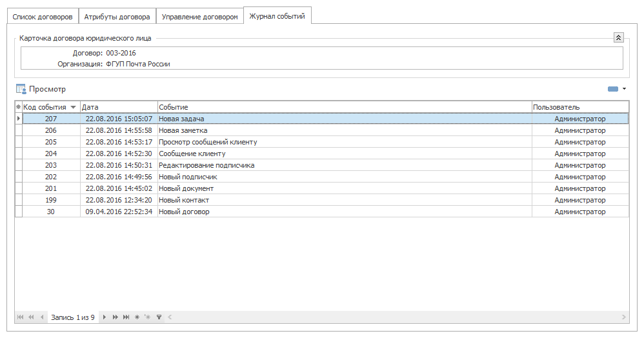Click the Новый контакт event cell
Image resolution: width=644 pixels, height=338 pixels.
click(345, 200)
